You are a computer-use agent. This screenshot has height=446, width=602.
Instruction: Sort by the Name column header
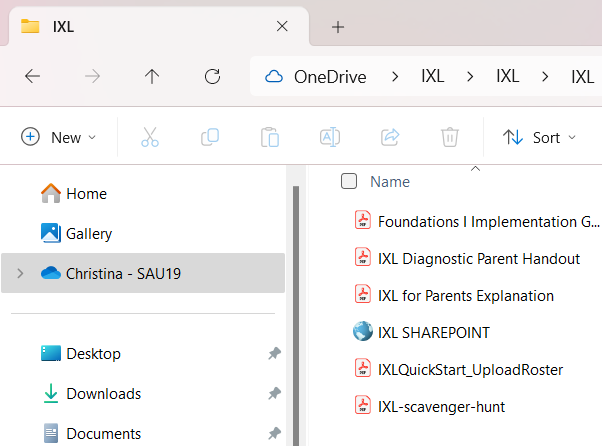tap(390, 182)
